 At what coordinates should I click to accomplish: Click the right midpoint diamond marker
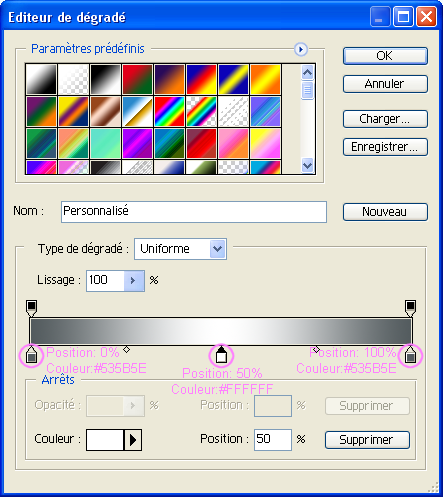[x=316, y=350]
